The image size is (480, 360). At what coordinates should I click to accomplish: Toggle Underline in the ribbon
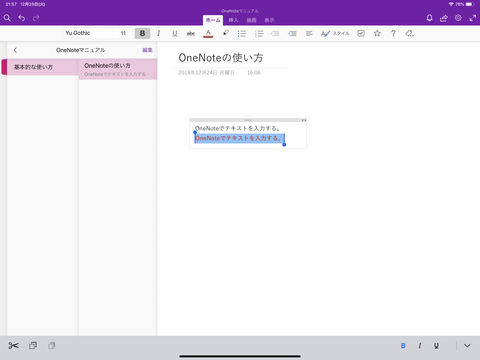tap(175, 33)
